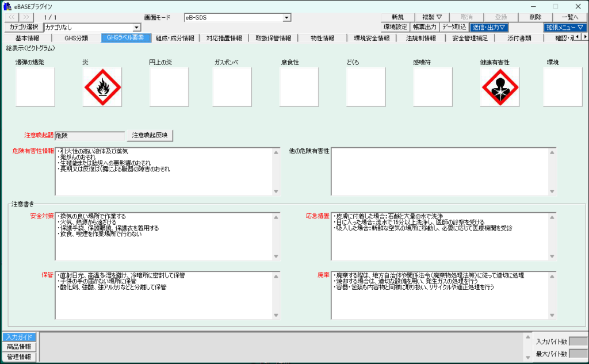Click the flame pictogram box
Screen dimensions: 589x364
(102, 87)
